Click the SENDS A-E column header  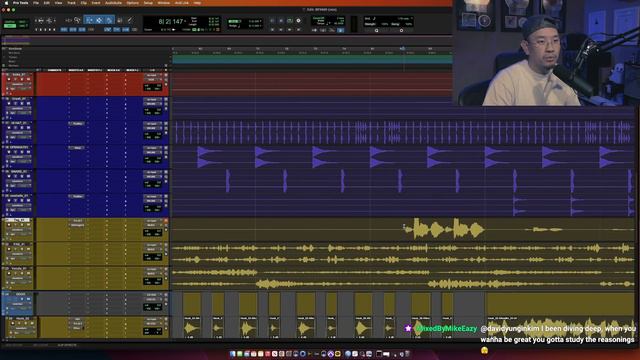pos(113,70)
